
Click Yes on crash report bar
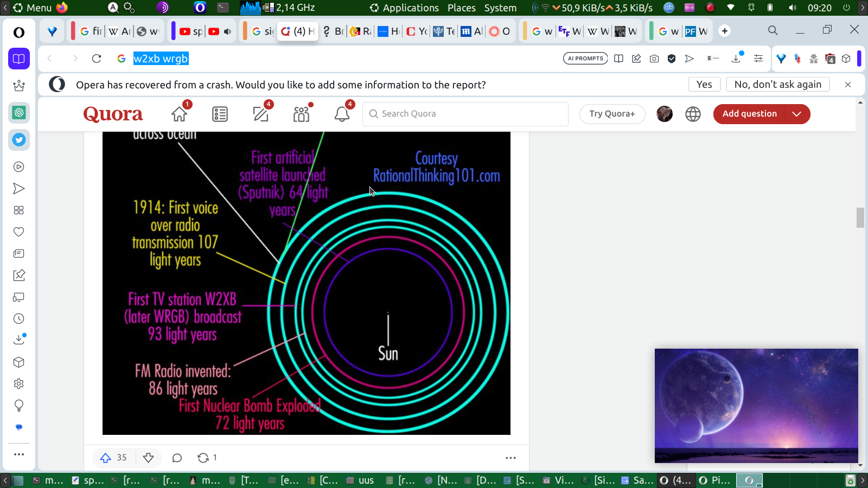(704, 85)
